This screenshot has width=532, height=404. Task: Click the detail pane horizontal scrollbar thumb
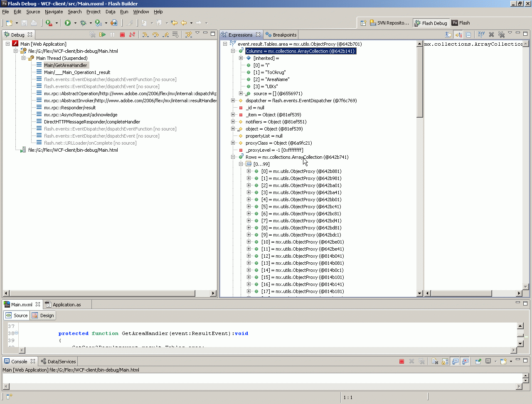tap(461, 293)
